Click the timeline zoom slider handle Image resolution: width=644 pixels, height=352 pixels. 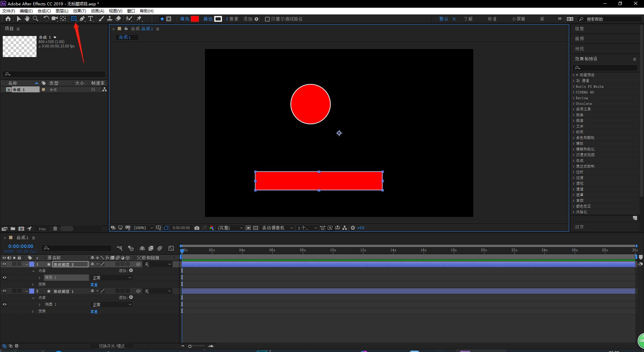190,346
